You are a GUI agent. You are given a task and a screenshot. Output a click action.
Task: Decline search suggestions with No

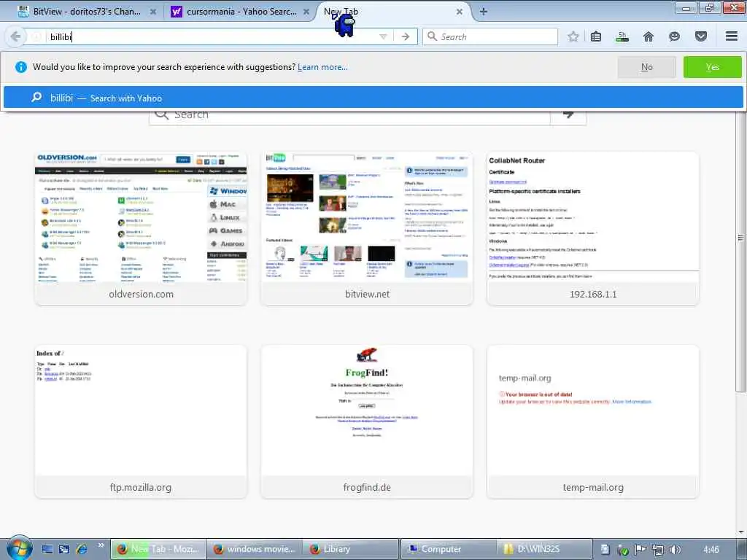[x=646, y=67]
